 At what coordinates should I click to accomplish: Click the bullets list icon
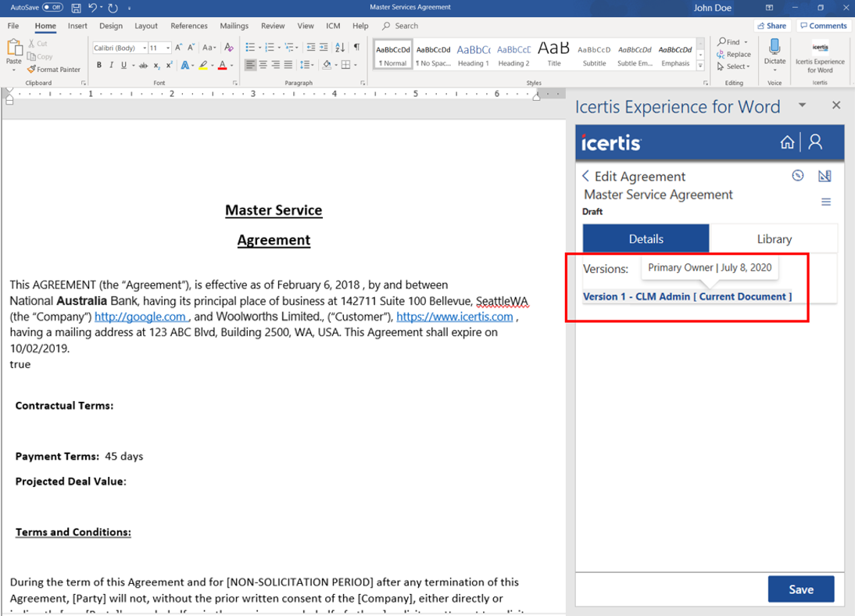(250, 48)
